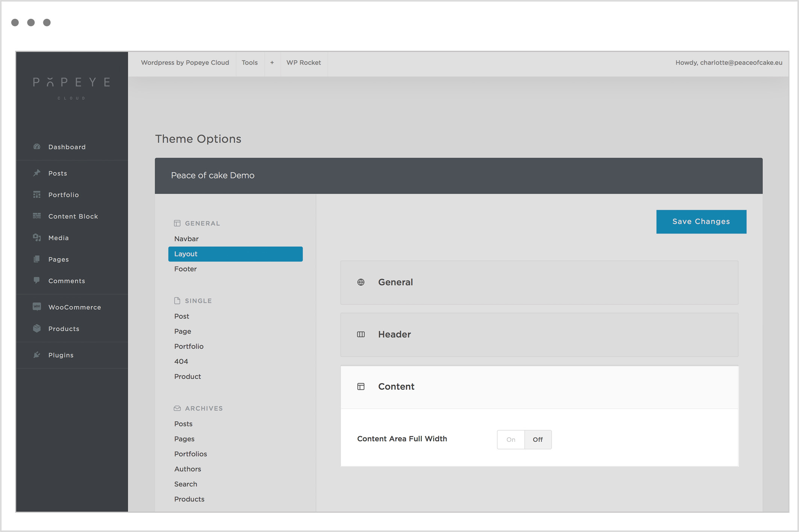Viewport: 799px width, 532px height.
Task: Expand the Header settings panel
Action: 540,335
